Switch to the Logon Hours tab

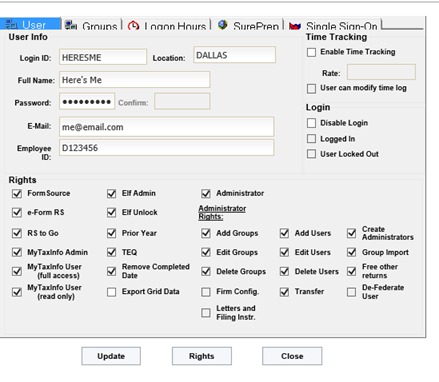pyautogui.click(x=167, y=25)
